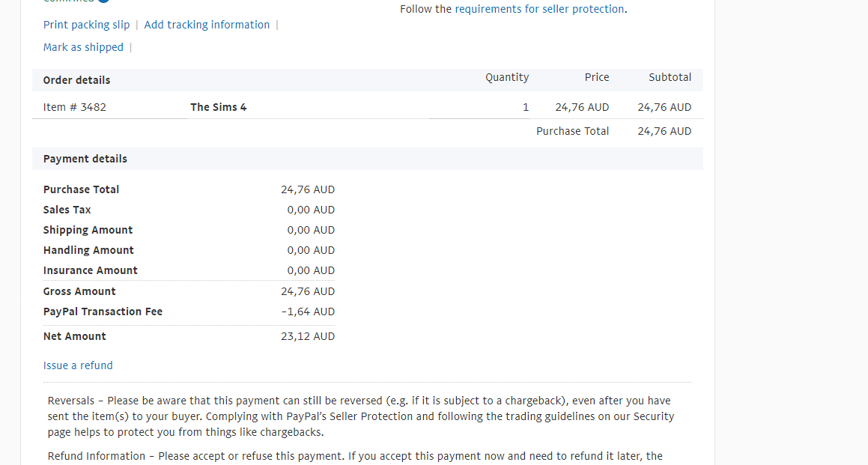Click the Issue a refund link
Screen dimensions: 868x465
[x=78, y=365]
